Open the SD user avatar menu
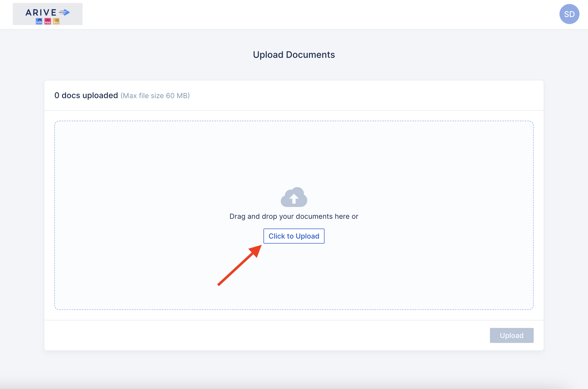 569,14
